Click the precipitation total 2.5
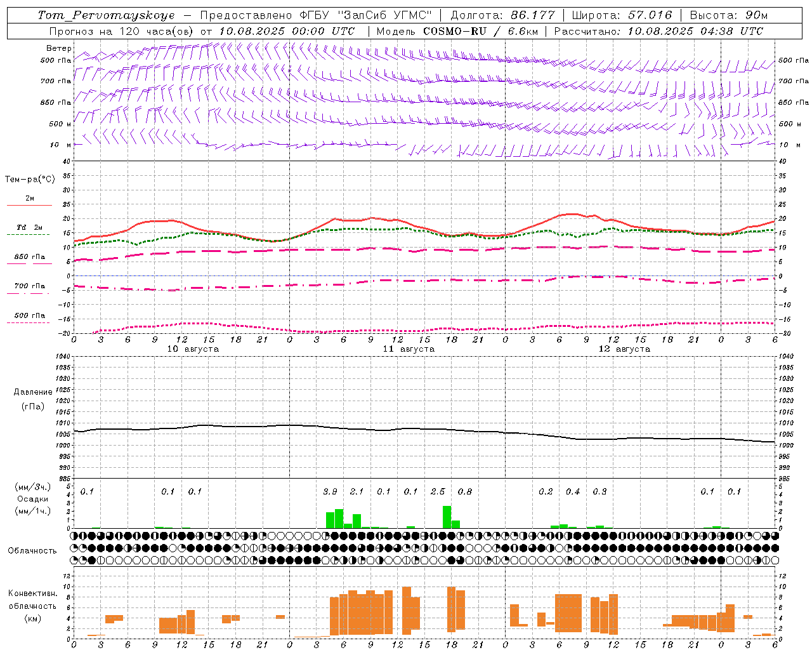This screenshot has width=812, height=650. point(438,492)
